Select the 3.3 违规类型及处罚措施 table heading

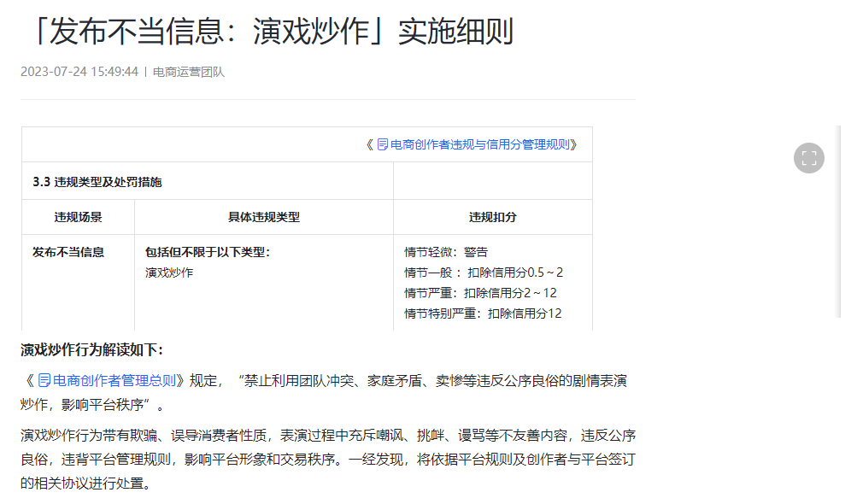click(97, 182)
